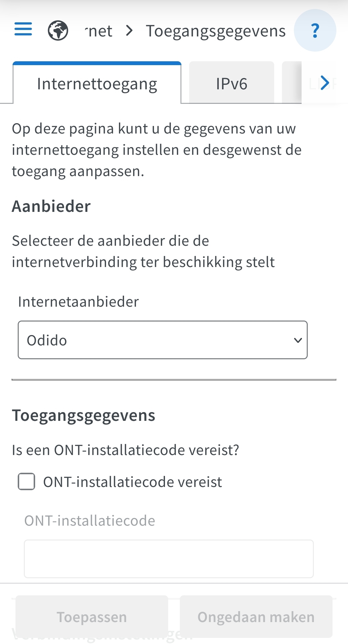Click the Toepassen button
The width and height of the screenshot is (348, 644).
pos(92,617)
